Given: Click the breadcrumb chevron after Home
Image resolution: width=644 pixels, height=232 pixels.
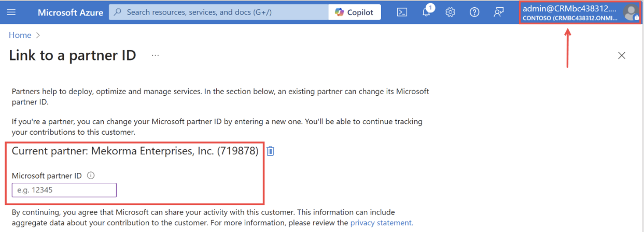Looking at the screenshot, I should pyautogui.click(x=37, y=35).
